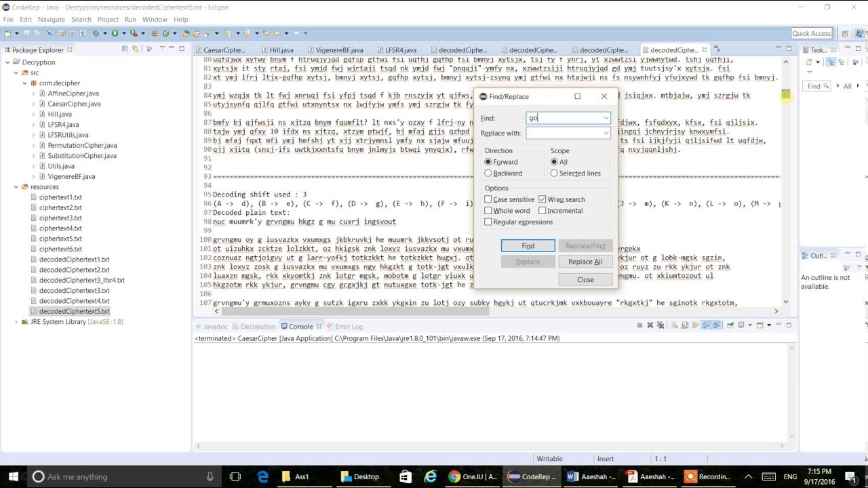This screenshot has width=868, height=488.
Task: Expand the JRE System Library node
Action: 16,322
